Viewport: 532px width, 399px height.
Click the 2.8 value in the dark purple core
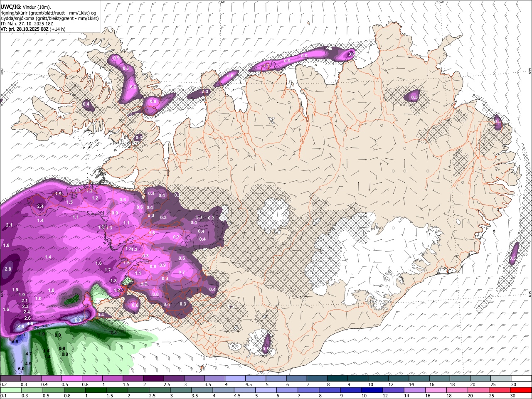click(8, 269)
